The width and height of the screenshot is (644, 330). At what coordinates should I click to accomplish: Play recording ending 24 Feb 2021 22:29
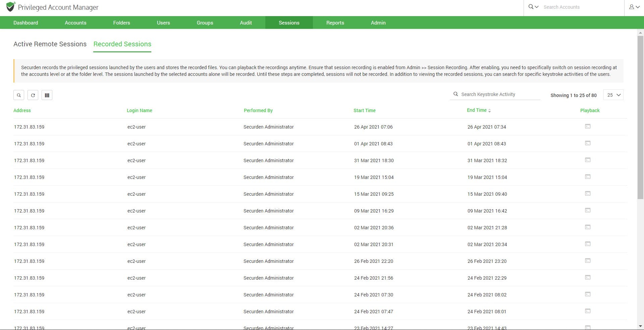tap(588, 278)
